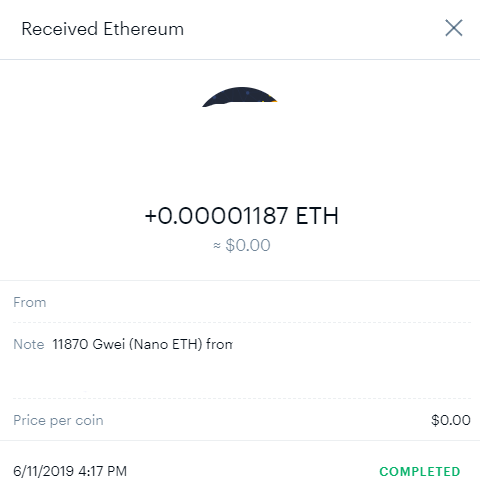Click the empty sender area beside From
The height and width of the screenshot is (497, 480).
258,302
